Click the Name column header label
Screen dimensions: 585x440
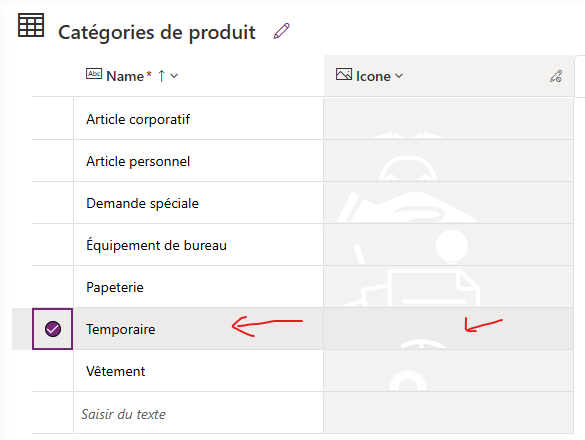click(x=125, y=76)
